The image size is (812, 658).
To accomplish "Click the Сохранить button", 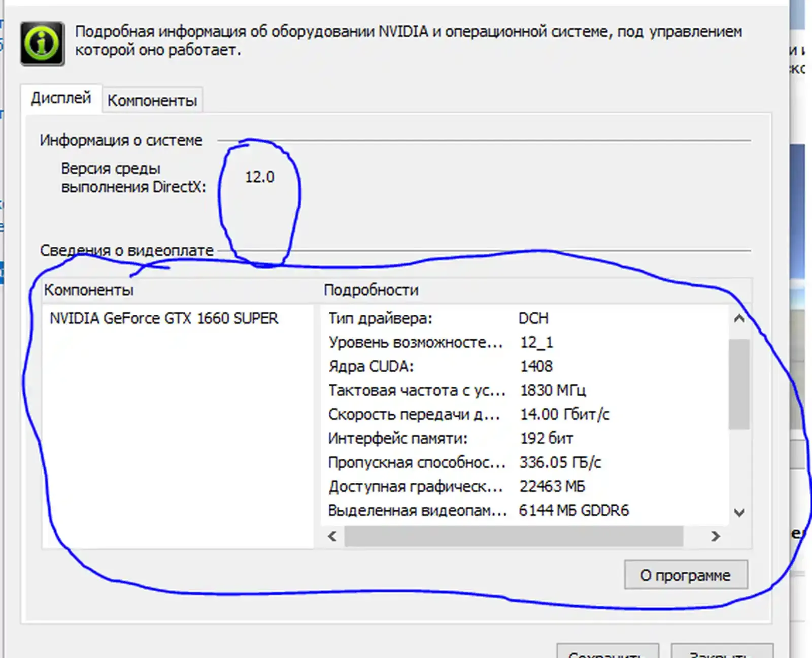I will pos(607,651).
